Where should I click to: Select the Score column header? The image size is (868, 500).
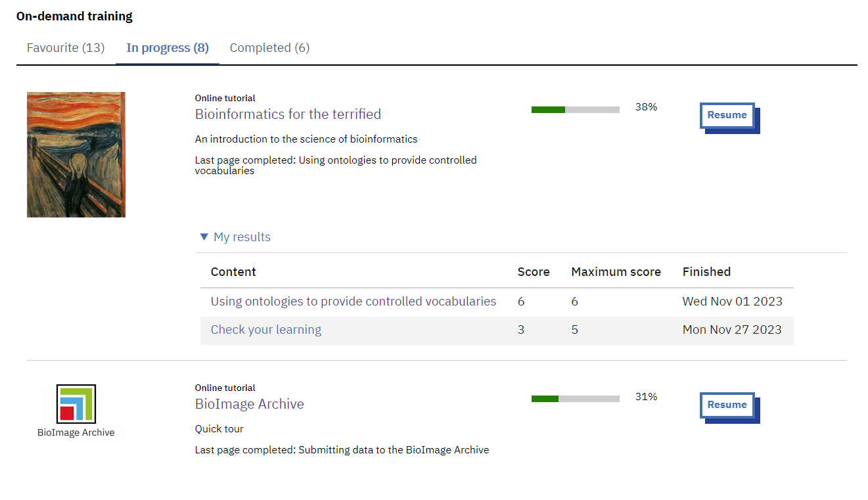tap(534, 271)
